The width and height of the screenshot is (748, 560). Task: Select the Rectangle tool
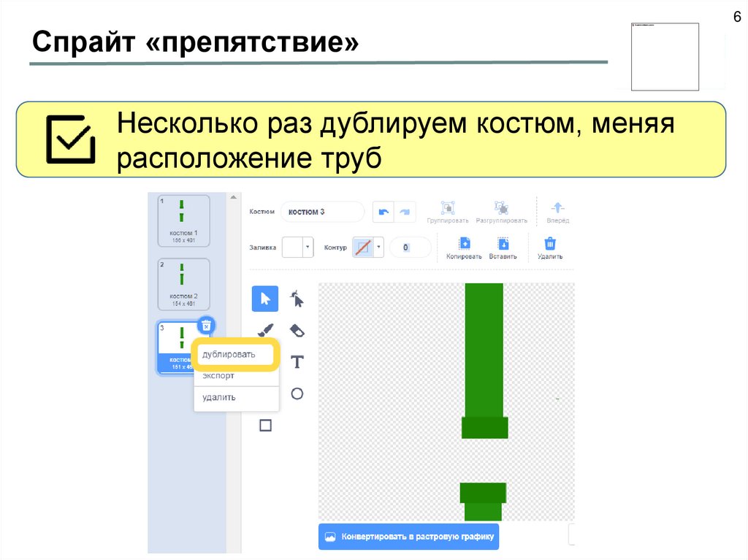click(266, 425)
